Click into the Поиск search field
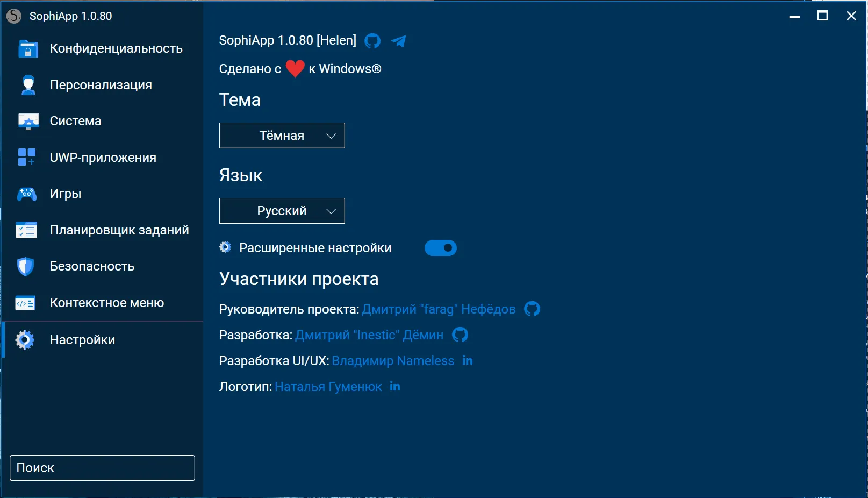This screenshot has height=498, width=868. click(x=102, y=468)
